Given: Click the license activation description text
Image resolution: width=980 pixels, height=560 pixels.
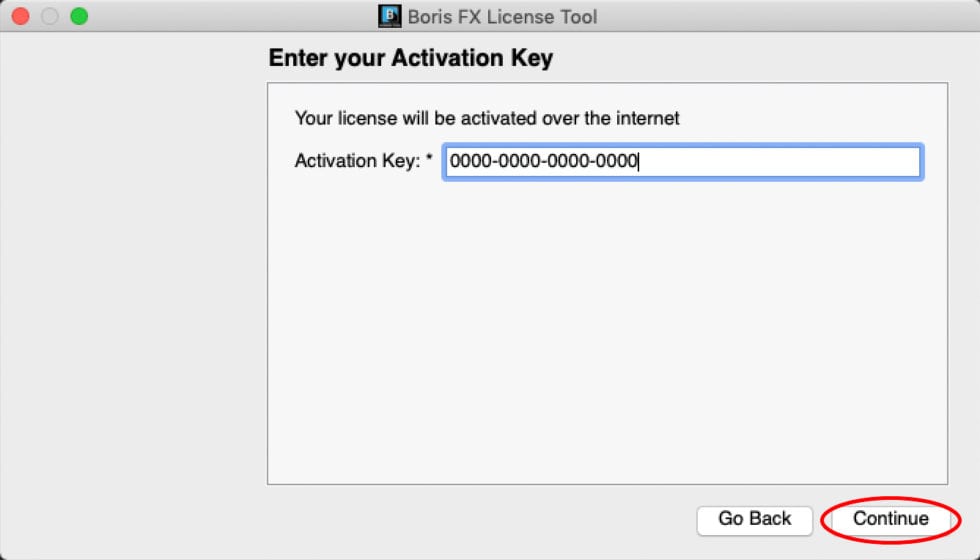Looking at the screenshot, I should pyautogui.click(x=486, y=119).
